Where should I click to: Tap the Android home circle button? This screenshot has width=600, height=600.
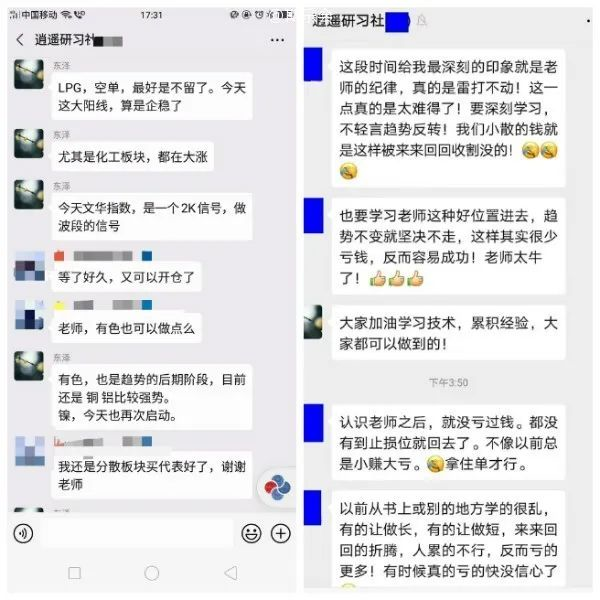pos(152,573)
